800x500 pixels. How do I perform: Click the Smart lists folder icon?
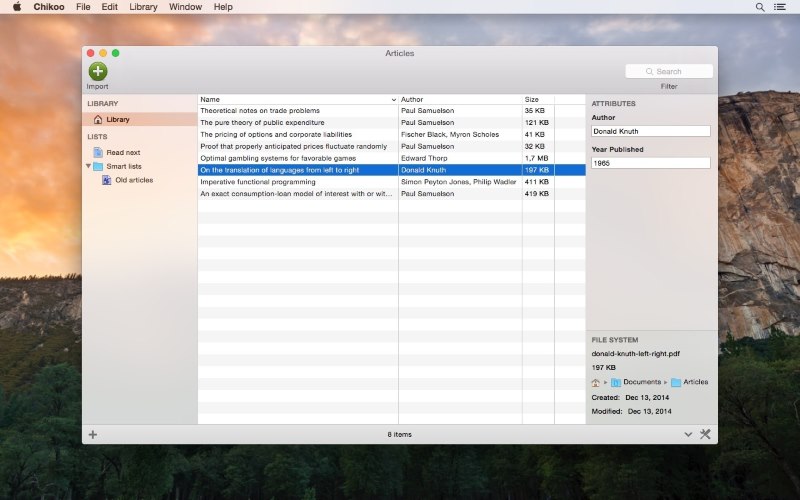98,166
